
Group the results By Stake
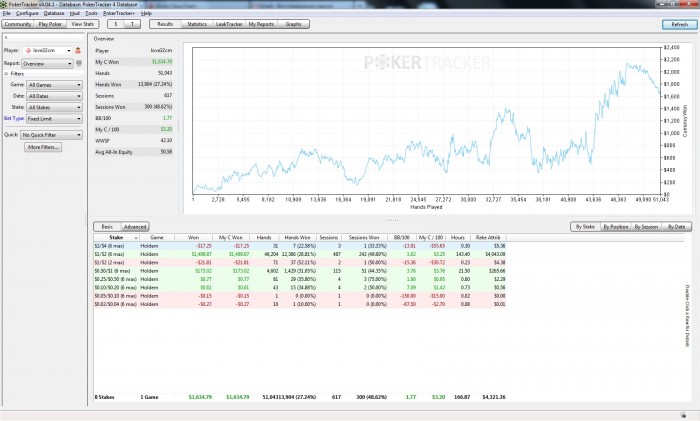[x=585, y=227]
